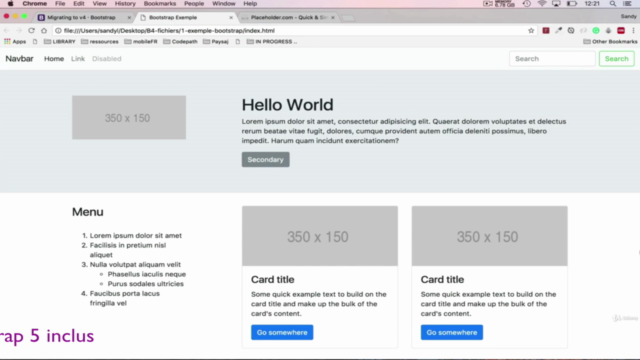Open Notification Center icon
The height and width of the screenshot is (360, 640).
(x=628, y=4)
